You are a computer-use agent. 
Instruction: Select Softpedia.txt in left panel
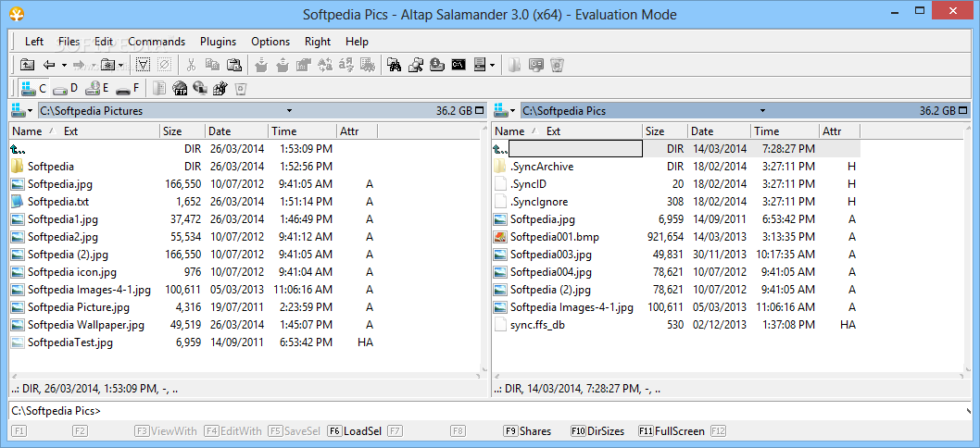(x=58, y=202)
